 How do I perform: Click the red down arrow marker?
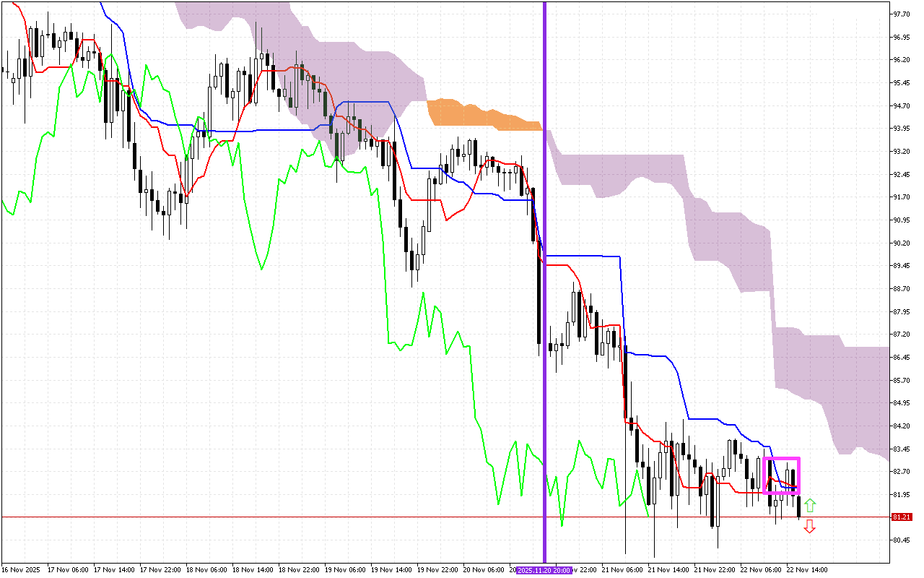810,527
